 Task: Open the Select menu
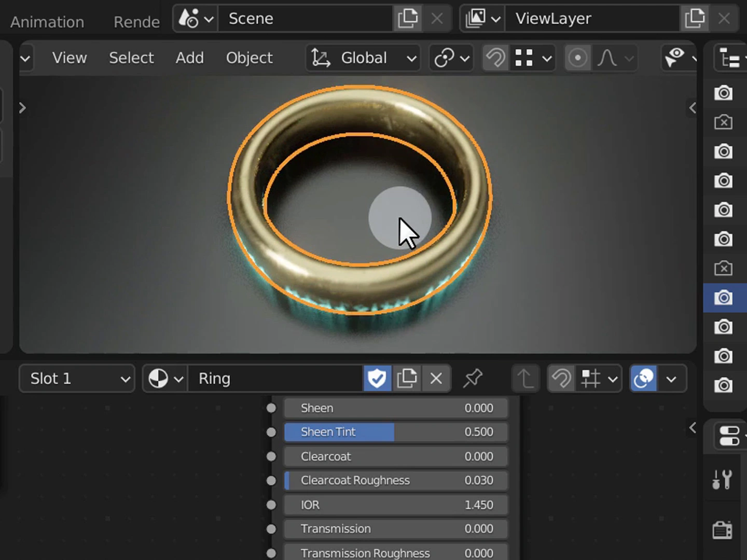pyautogui.click(x=131, y=58)
